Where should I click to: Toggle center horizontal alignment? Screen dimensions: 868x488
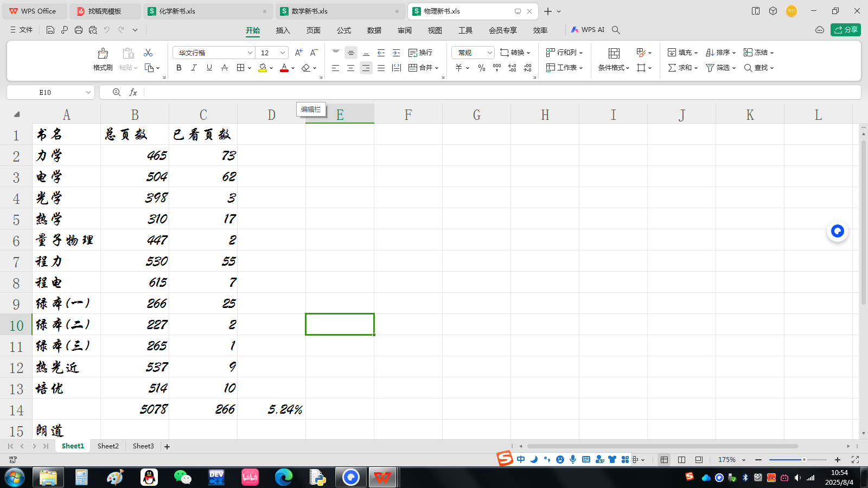tap(351, 68)
